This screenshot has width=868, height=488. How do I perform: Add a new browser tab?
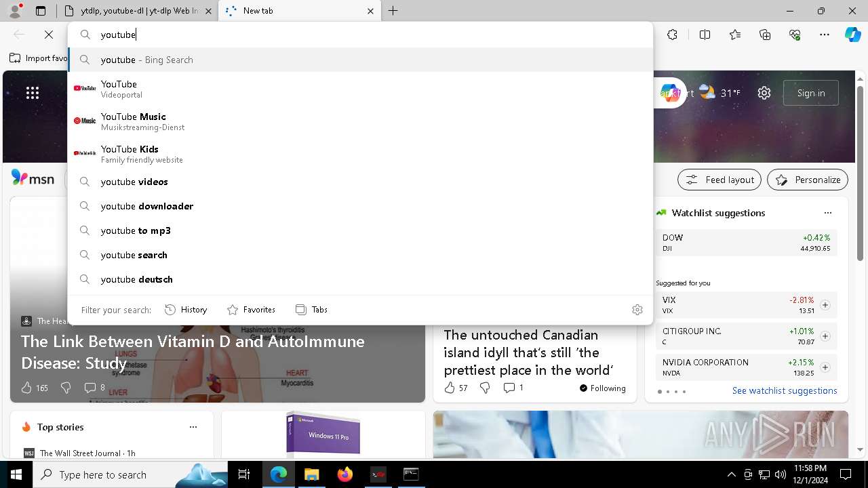click(393, 11)
